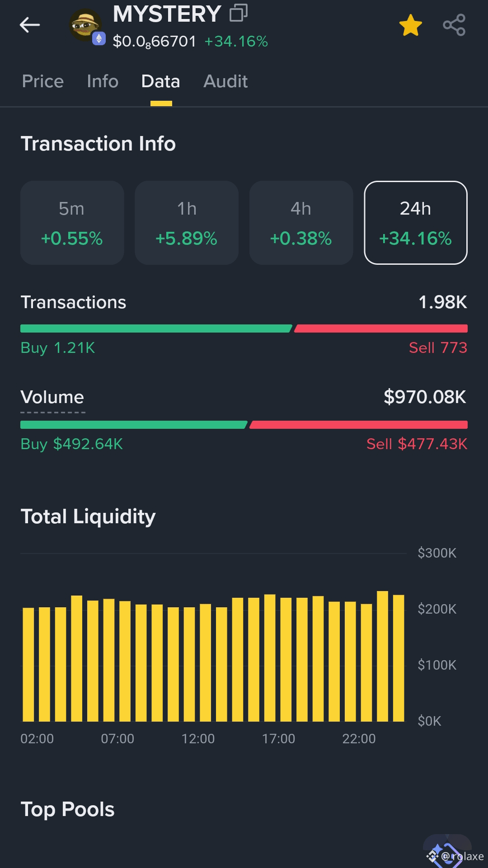This screenshot has height=868, width=488.
Task: Open the share icon
Action: click(454, 25)
